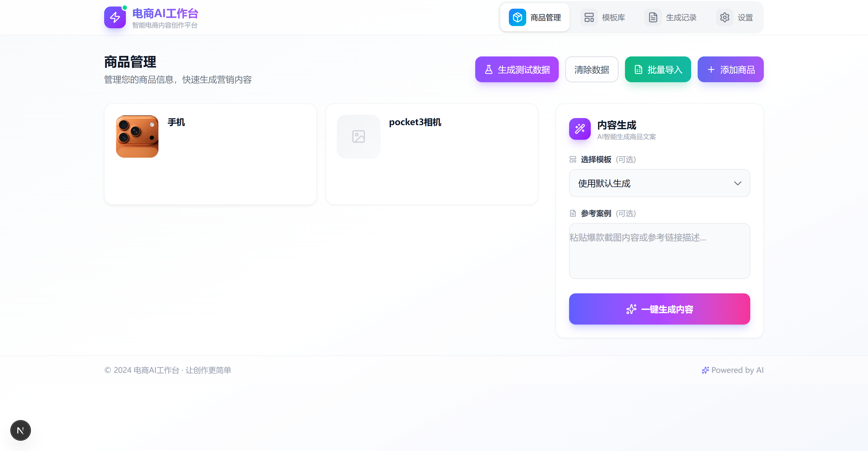Viewport: 868px width, 451px height.
Task: Click the sparkle icon beside Powered by AI
Action: coord(705,370)
